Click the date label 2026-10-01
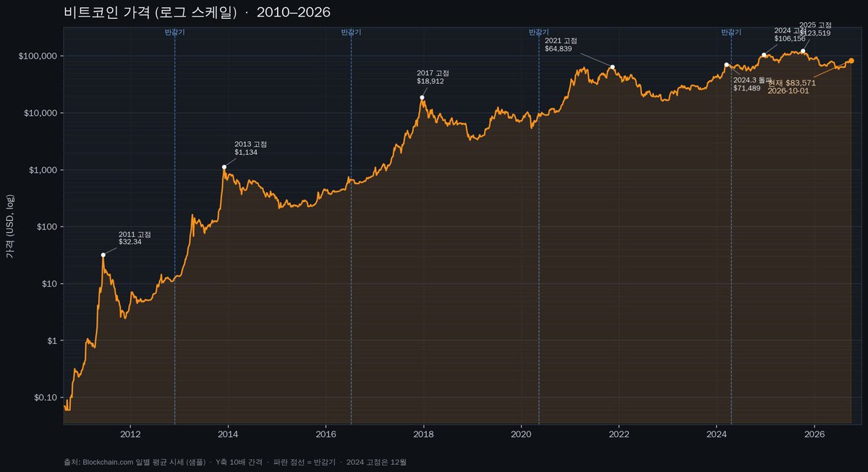Viewport: 868px width, 472px height. click(x=788, y=90)
